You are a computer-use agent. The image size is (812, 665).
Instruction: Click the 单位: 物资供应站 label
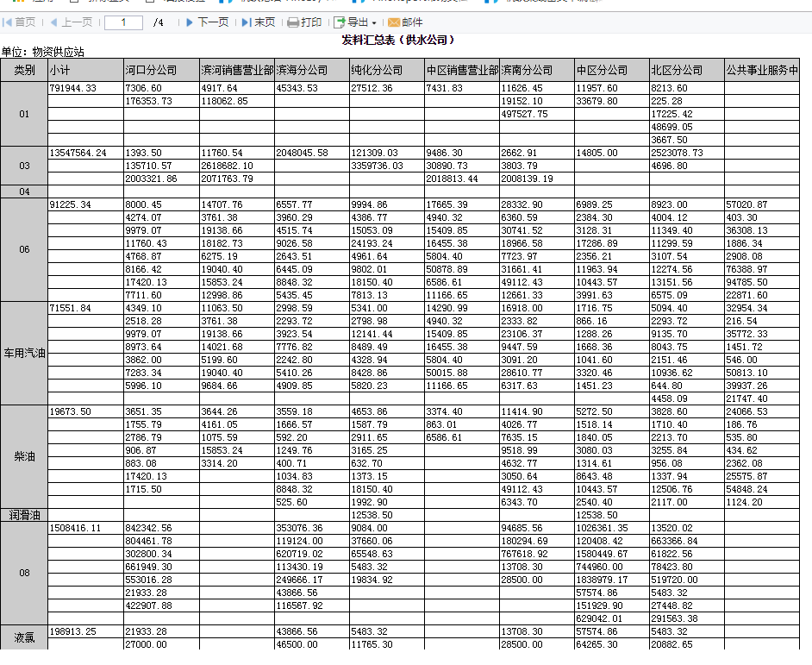click(x=42, y=52)
